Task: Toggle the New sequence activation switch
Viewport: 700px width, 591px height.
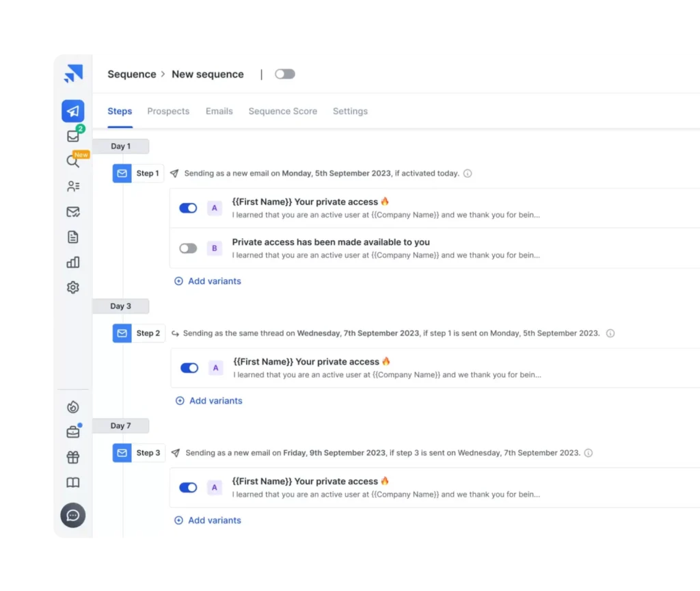Action: (285, 74)
